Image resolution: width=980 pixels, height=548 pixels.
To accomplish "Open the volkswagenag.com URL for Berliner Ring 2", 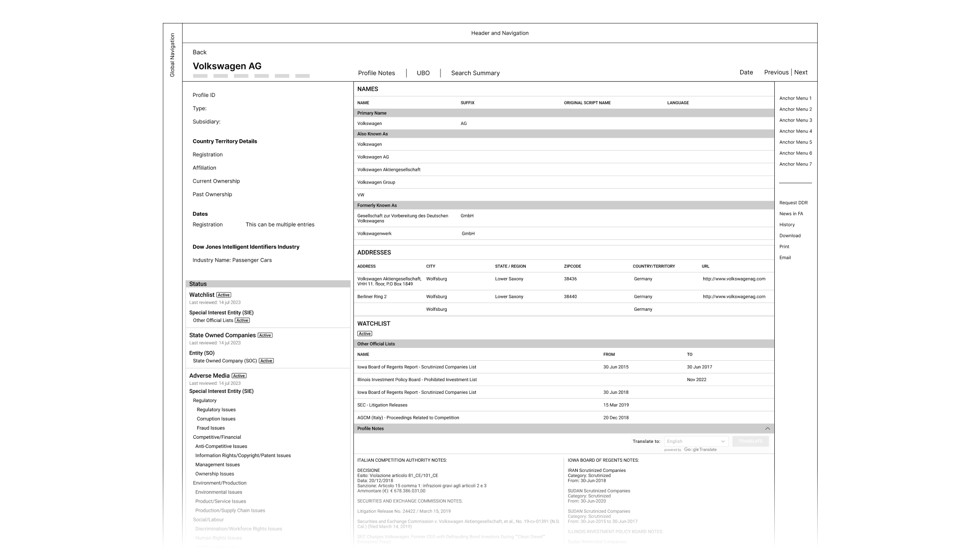I will click(x=734, y=296).
